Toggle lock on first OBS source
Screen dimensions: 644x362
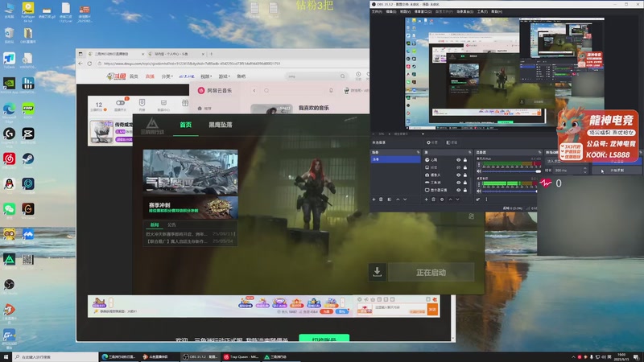tap(465, 160)
